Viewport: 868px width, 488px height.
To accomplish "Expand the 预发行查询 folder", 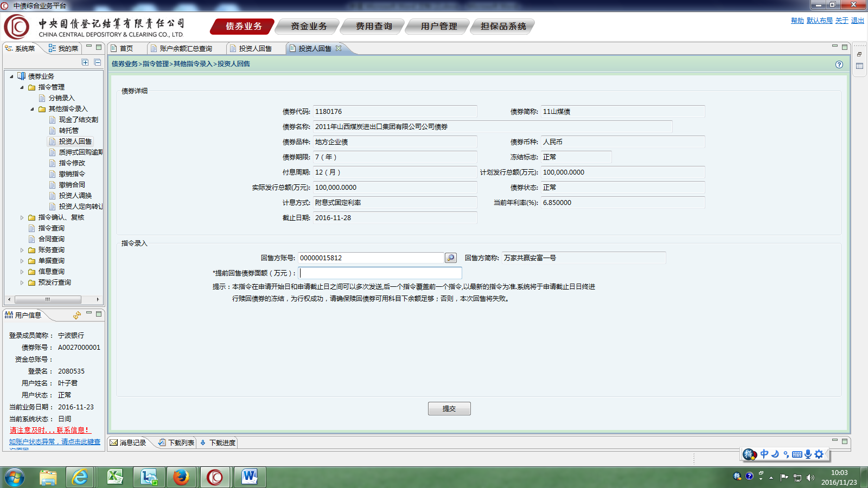I will coord(22,282).
